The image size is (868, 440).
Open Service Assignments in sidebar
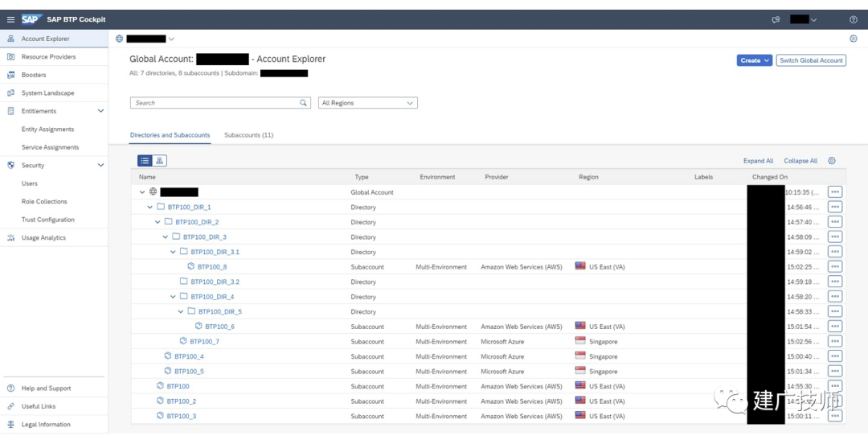[x=51, y=147]
